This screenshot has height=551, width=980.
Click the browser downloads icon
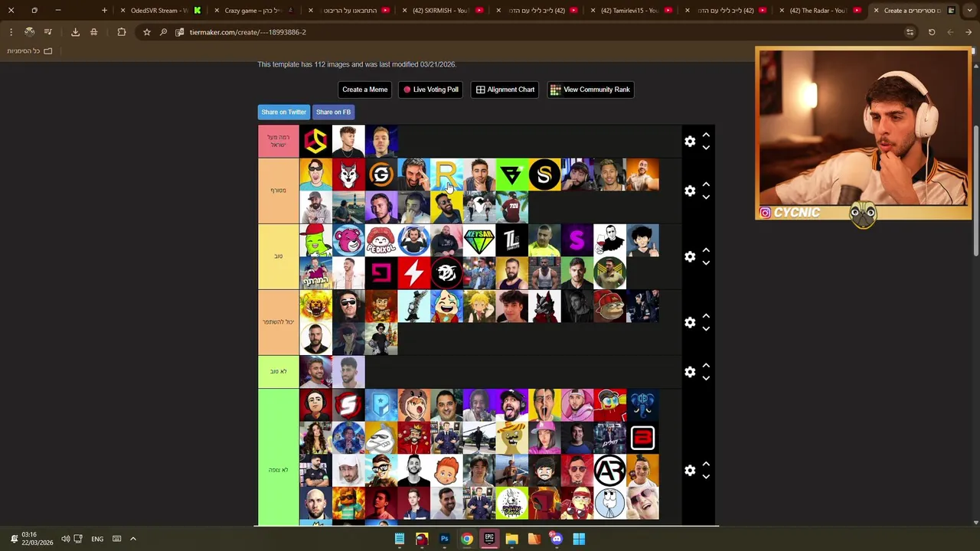click(x=75, y=32)
